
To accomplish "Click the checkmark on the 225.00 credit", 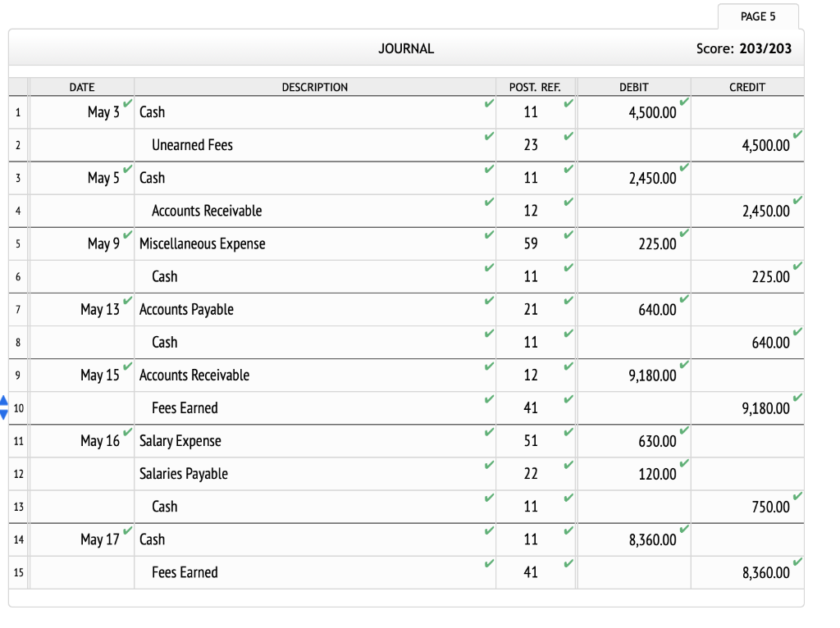I will [797, 269].
